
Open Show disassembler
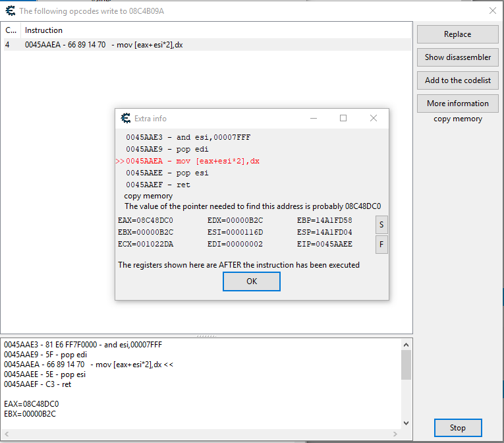pos(457,57)
